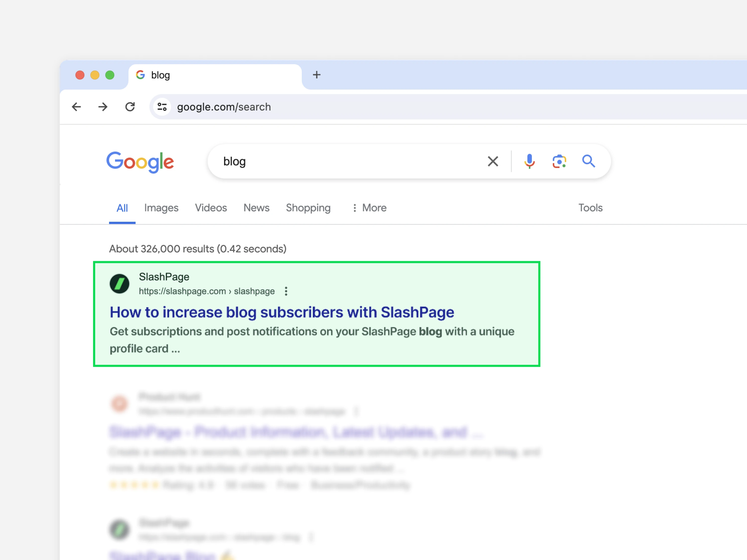The width and height of the screenshot is (747, 560).
Task: Open the blurred Product Hunt SlashPage result title
Action: click(296, 432)
